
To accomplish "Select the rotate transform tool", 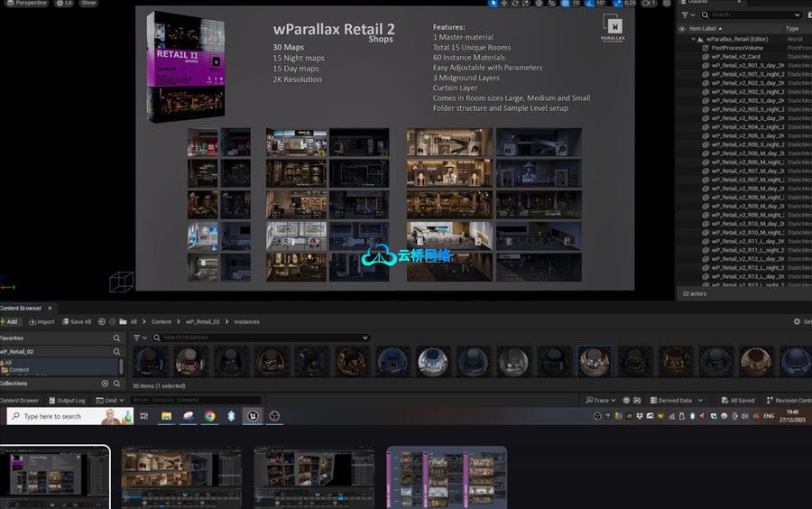I will pyautogui.click(x=515, y=3).
